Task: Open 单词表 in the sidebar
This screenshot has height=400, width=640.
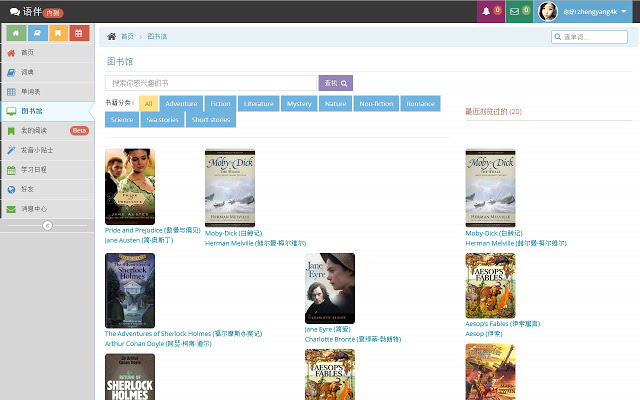Action: coord(47,92)
